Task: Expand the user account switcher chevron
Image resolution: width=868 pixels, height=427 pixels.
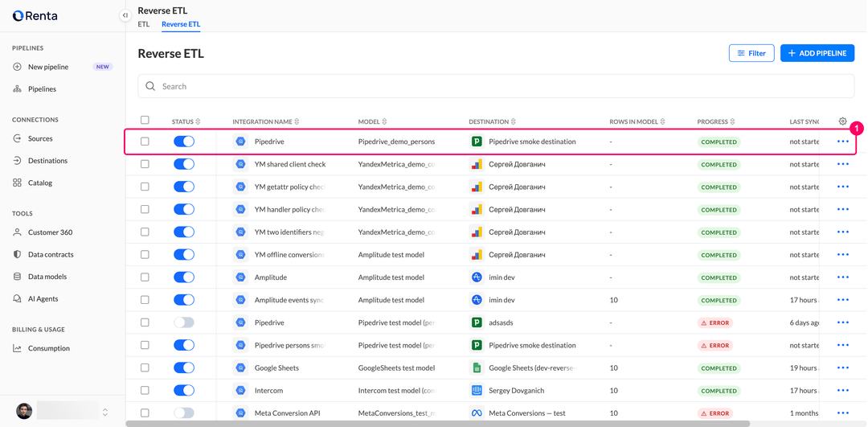Action: click(105, 412)
